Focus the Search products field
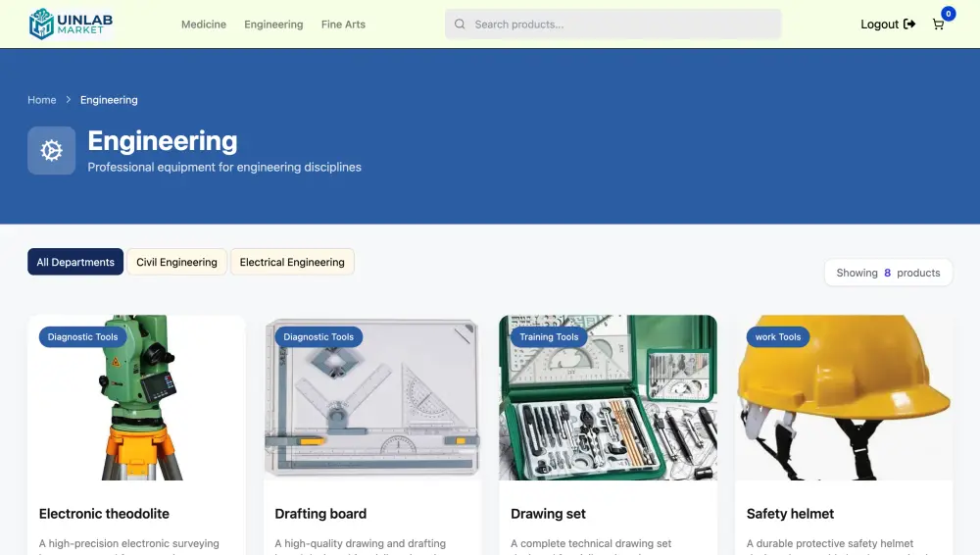 tap(613, 24)
